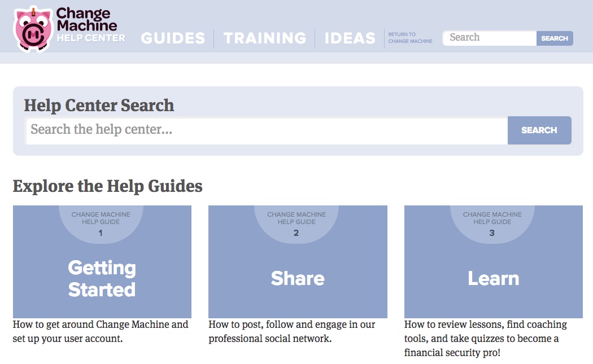Click the pink piggy bank logo
The width and height of the screenshot is (593, 364).
tap(33, 29)
